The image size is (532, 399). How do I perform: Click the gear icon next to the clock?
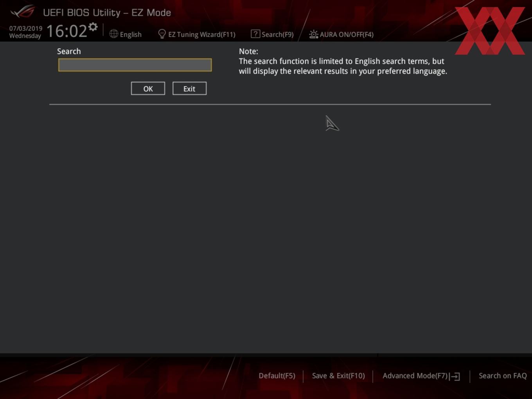click(93, 27)
